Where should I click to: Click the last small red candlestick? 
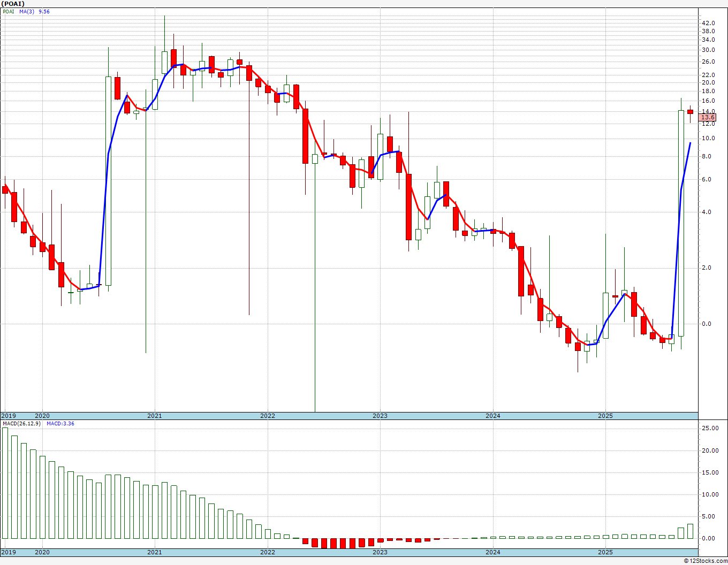point(691,112)
